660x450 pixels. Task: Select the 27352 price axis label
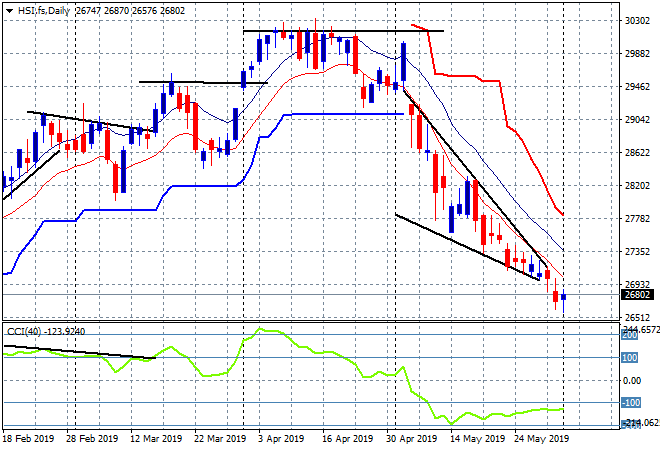(637, 252)
